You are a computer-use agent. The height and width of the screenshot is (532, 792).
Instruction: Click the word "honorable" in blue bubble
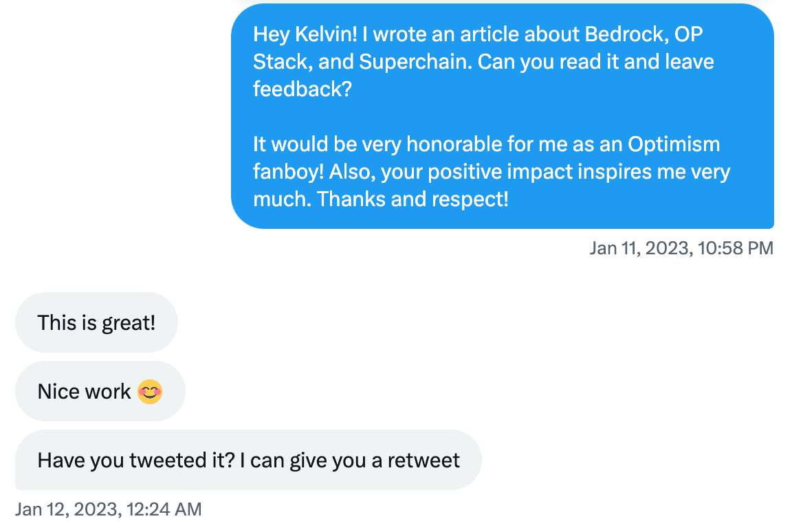tap(459, 144)
